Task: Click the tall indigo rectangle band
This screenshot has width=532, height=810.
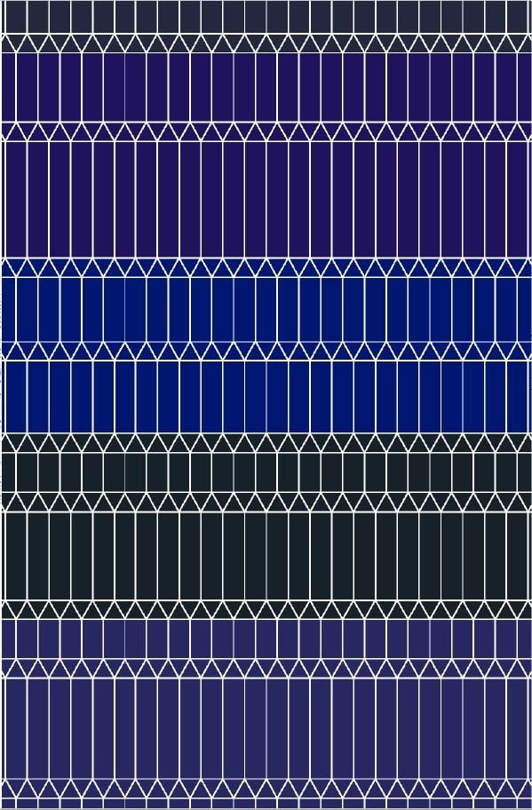Action: pyautogui.click(x=266, y=728)
